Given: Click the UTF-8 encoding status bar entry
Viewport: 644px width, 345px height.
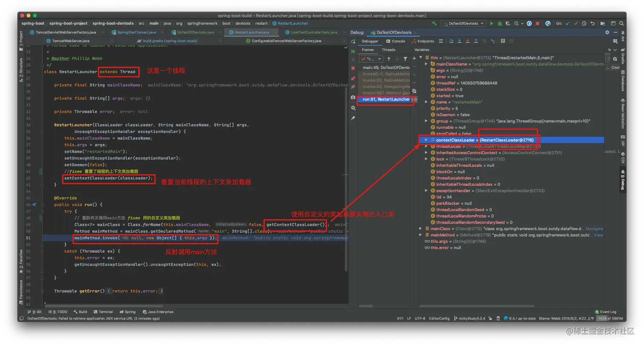Looking at the screenshot, I should pos(420,318).
